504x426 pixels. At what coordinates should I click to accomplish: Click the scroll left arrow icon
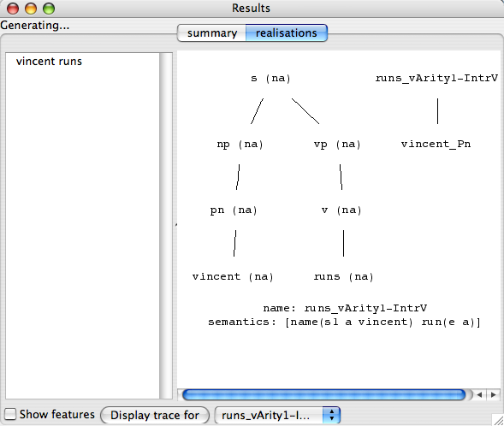(479, 394)
